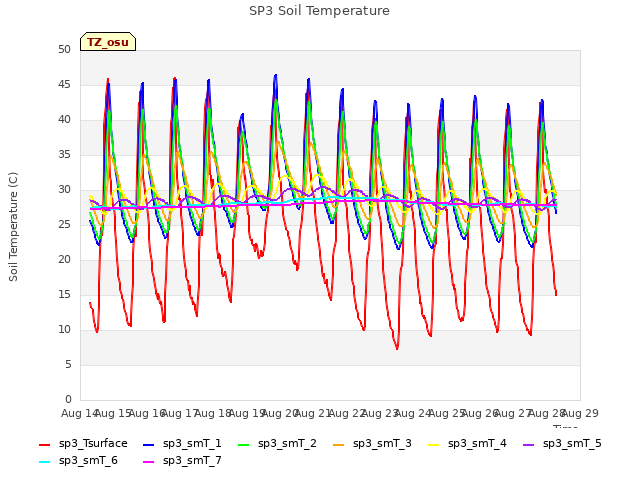Click the highest blue smT_1 peak near Aug 20
Image resolution: width=640 pixels, height=480 pixels.
pos(276,76)
